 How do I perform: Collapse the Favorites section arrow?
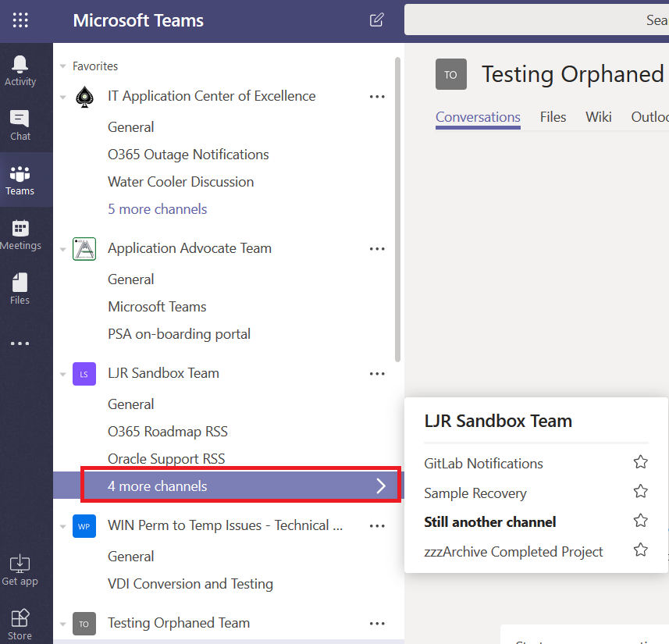(63, 67)
